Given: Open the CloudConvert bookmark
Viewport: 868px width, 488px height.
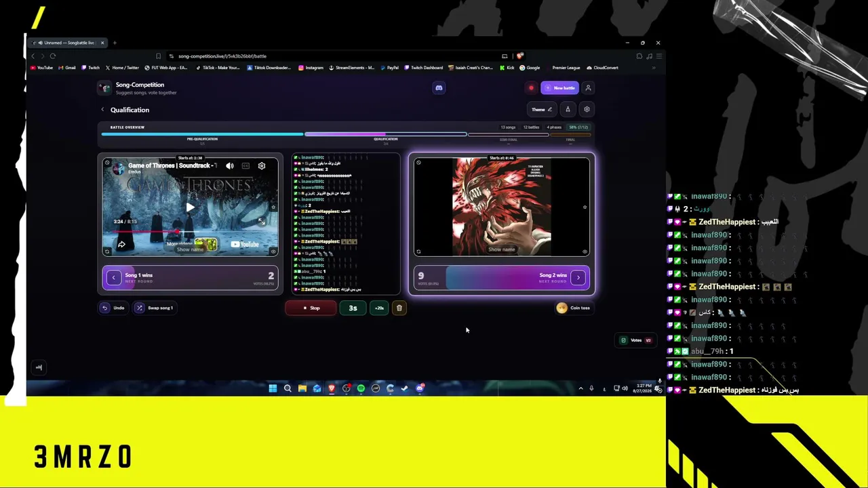Looking at the screenshot, I should coord(603,68).
